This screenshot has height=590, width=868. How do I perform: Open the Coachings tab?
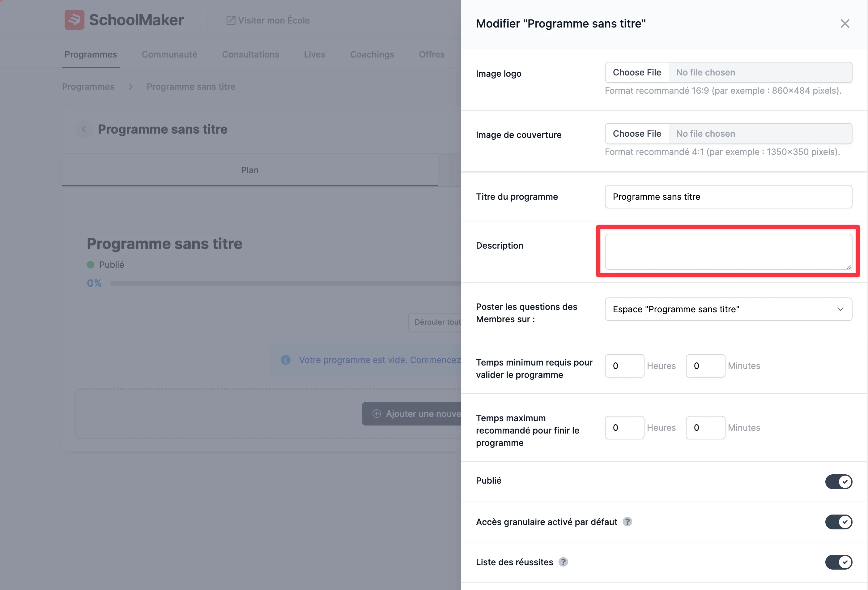pos(372,54)
